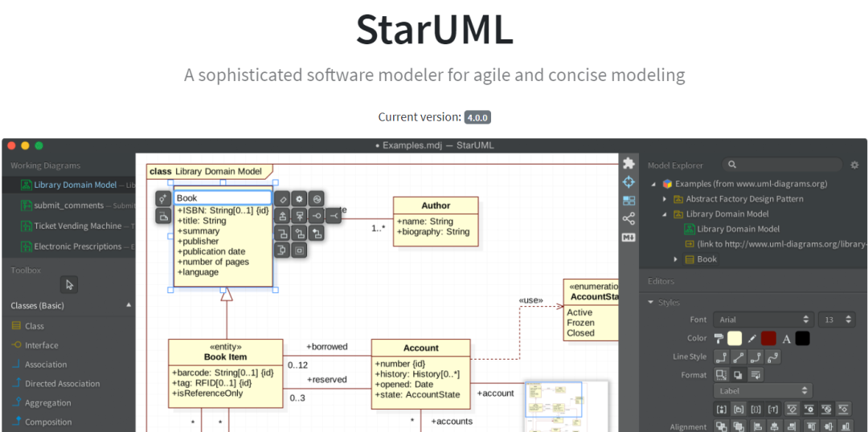This screenshot has width=868, height=432.
Task: Toggle show namespace button
Action: click(738, 410)
